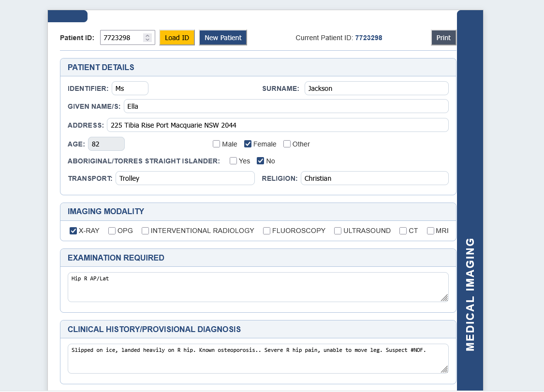Click the Imaging Modality section header
Viewport: 544px width, 392px height.
coord(258,212)
